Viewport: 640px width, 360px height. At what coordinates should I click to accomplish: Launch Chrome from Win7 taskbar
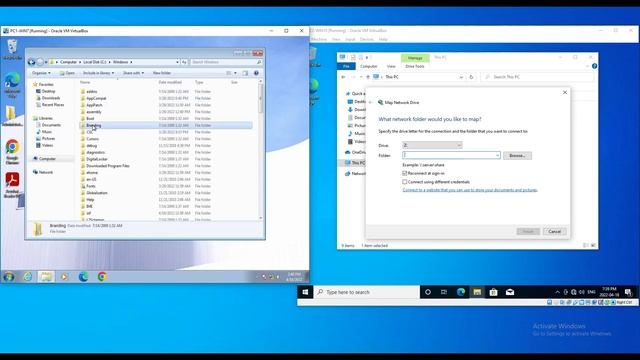click(x=102, y=277)
